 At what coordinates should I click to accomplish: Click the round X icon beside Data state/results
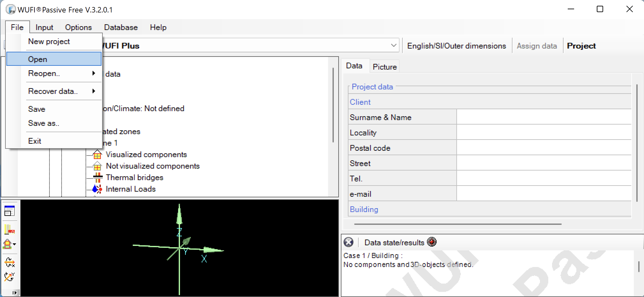348,242
